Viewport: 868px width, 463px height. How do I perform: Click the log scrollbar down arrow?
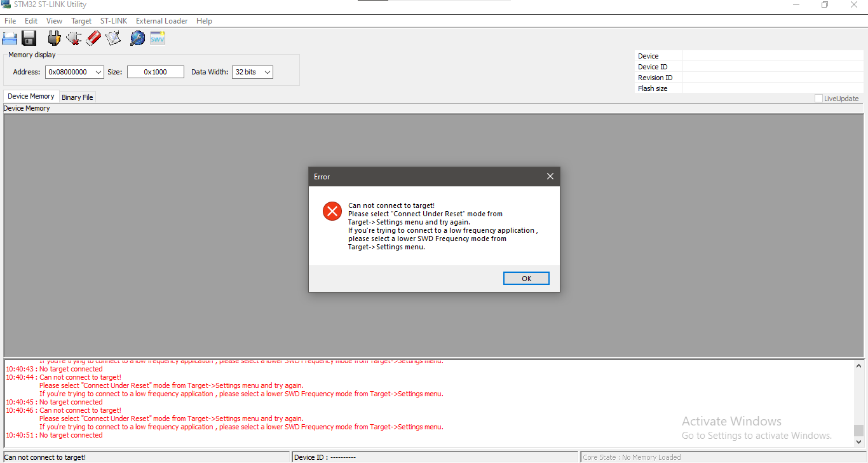coord(859,441)
